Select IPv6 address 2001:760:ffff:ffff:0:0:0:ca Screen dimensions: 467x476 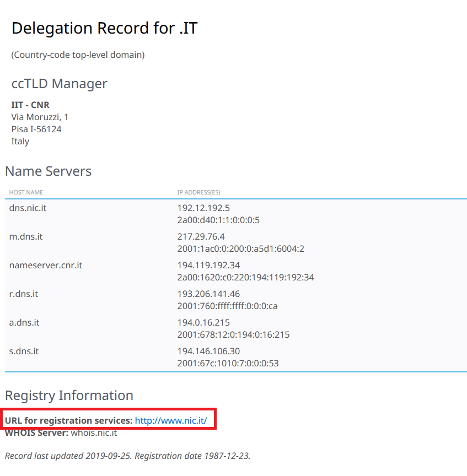coord(227,306)
